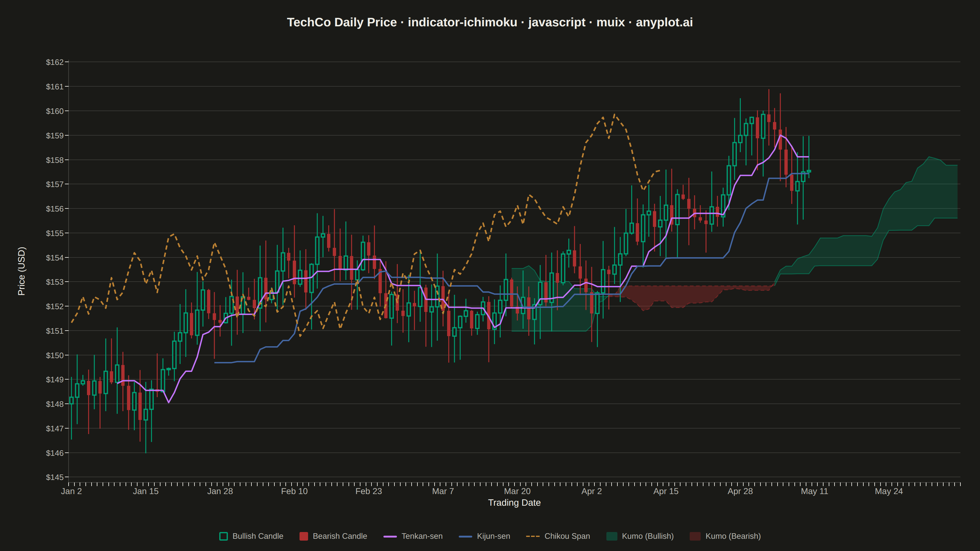Viewport: 980px width, 551px height.
Task: Click the Tenkan-sen peak near $159
Action: click(780, 135)
